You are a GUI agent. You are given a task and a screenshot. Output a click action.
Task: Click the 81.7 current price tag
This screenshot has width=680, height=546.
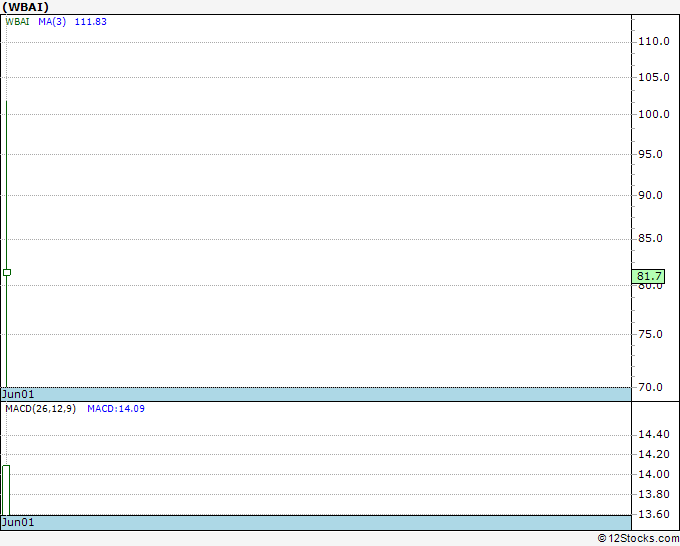click(648, 276)
